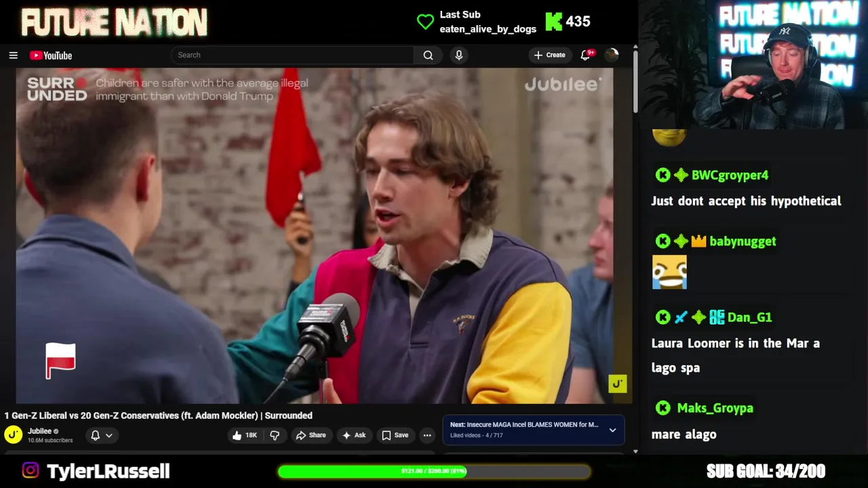
Task: Expand the Next playlist panel chevron
Action: 612,430
